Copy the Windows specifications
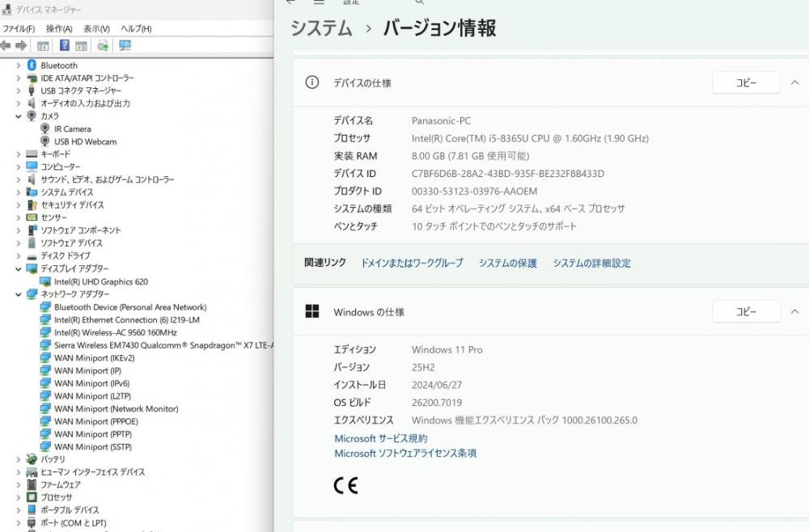Screen dimensions: 809x532 [746, 311]
